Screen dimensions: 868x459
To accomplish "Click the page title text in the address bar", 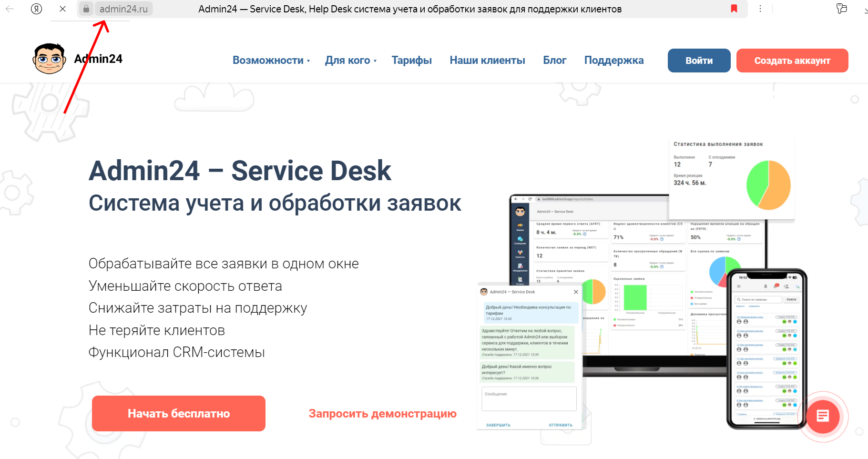I will pos(410,9).
